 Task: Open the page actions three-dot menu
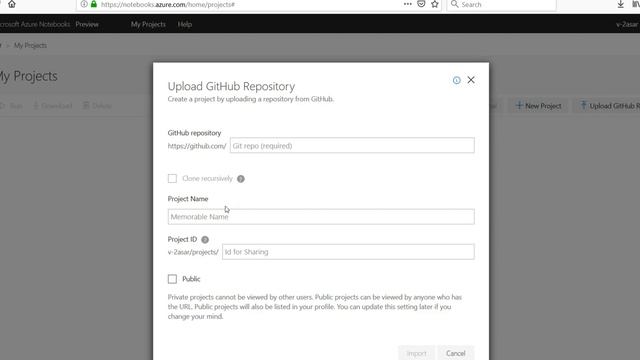click(x=407, y=4)
